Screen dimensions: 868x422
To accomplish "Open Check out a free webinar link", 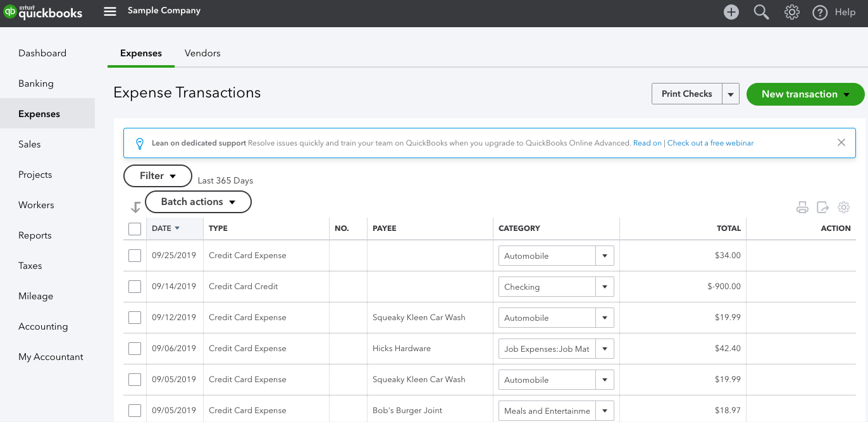I will point(710,143).
